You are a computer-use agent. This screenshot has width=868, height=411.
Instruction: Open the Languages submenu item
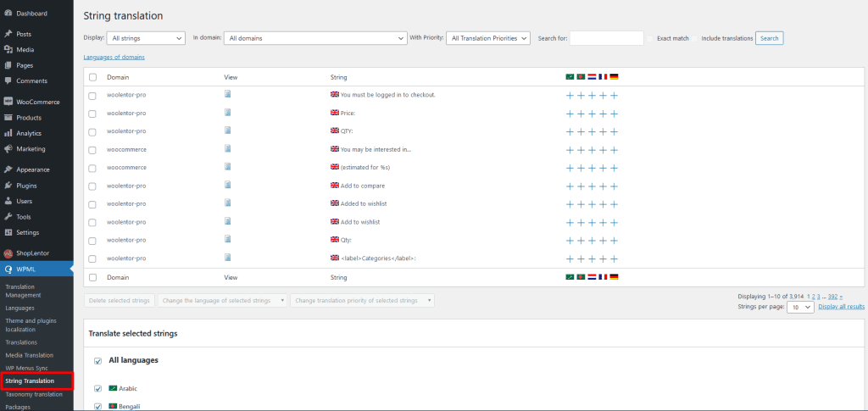20,308
